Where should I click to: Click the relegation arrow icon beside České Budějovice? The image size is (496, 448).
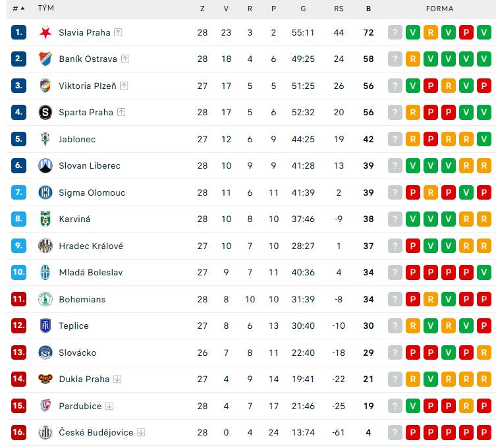[x=141, y=432]
